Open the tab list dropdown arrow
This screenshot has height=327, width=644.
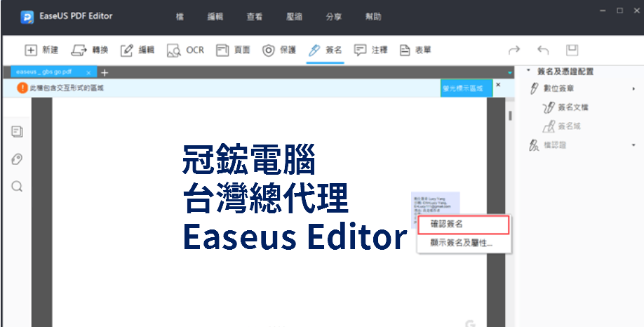tap(510, 73)
